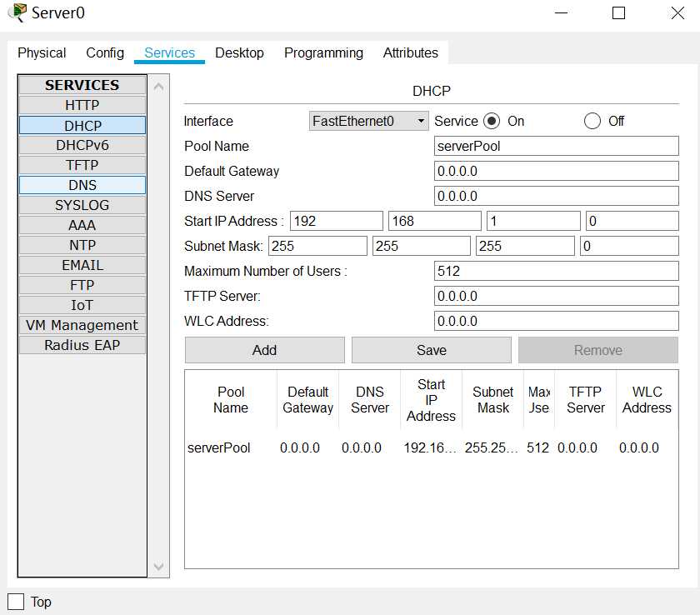Click the WLC Address column header
Image resolution: width=700 pixels, height=615 pixels.
coord(647,400)
